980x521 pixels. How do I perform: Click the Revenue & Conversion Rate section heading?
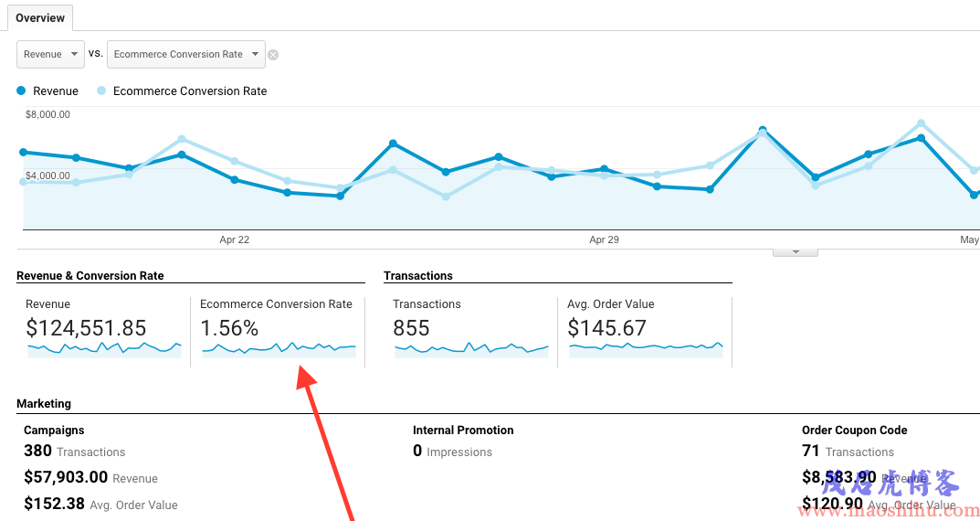90,276
